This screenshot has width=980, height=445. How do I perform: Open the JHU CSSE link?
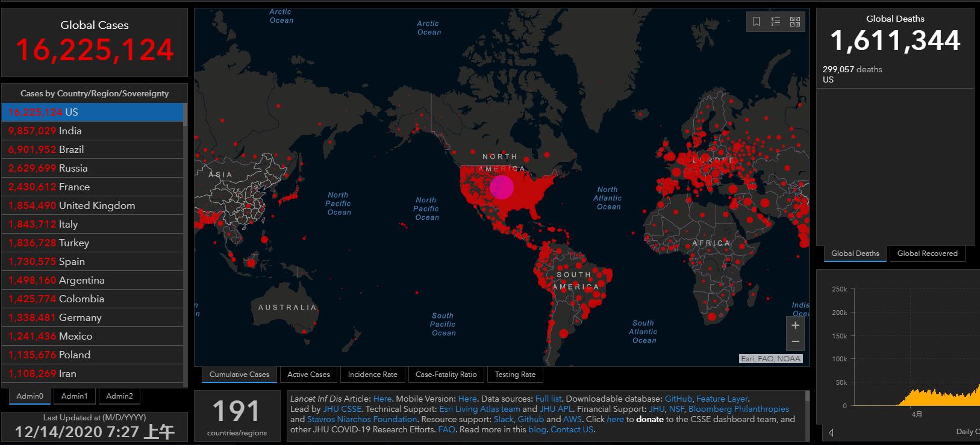point(342,409)
